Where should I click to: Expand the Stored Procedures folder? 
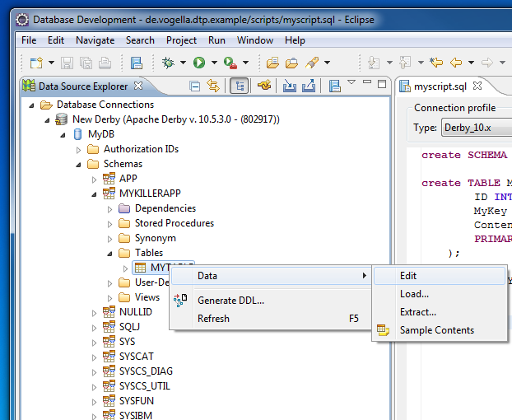click(109, 223)
